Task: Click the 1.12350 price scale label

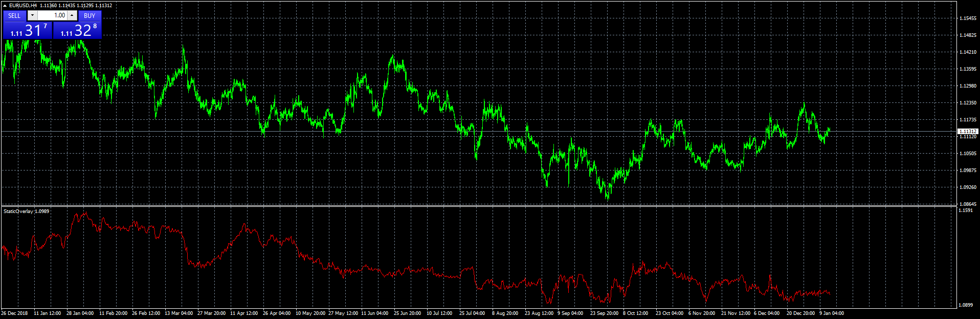Action: point(968,103)
